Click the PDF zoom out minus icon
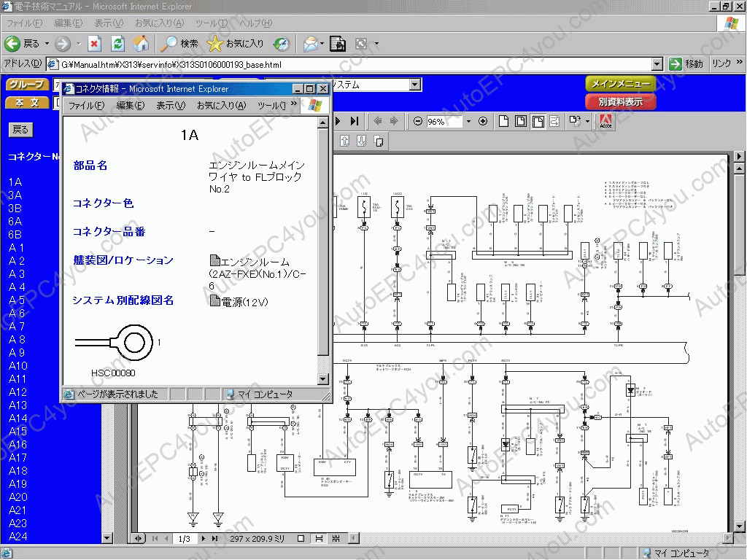747x560 pixels. [417, 122]
